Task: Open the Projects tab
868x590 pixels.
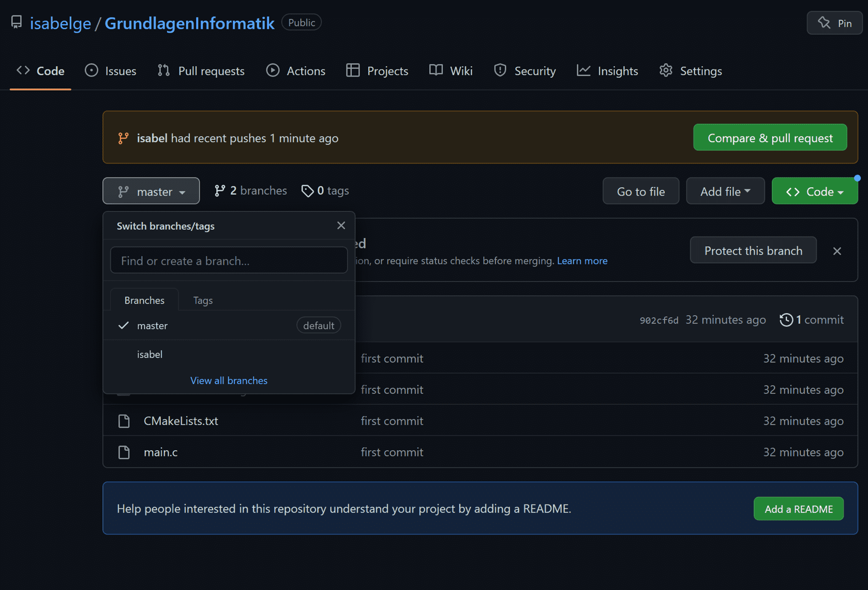Action: click(377, 71)
